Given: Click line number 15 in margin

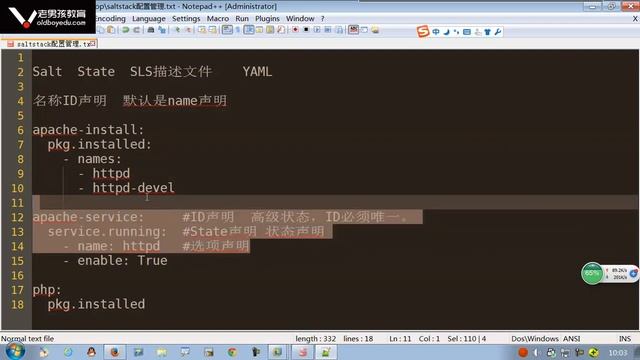Looking at the screenshot, I should click(x=18, y=261).
